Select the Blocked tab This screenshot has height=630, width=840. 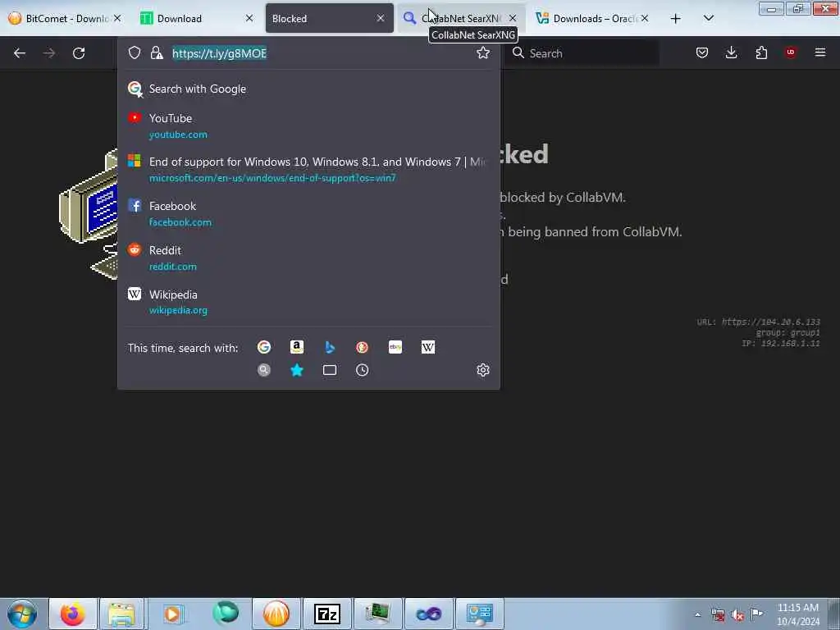pyautogui.click(x=330, y=18)
